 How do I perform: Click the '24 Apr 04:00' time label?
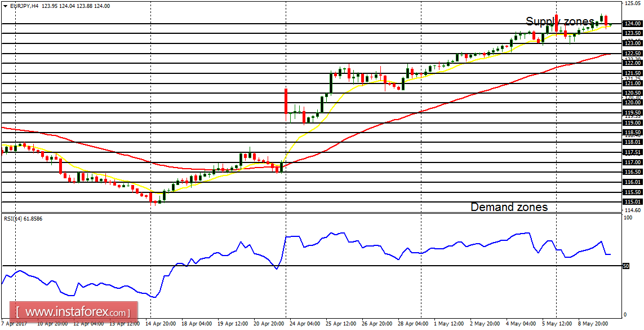click(x=305, y=324)
